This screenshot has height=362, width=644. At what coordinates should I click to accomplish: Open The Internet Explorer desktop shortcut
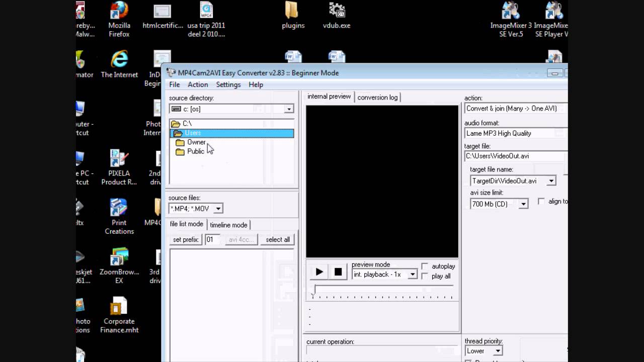point(119,64)
